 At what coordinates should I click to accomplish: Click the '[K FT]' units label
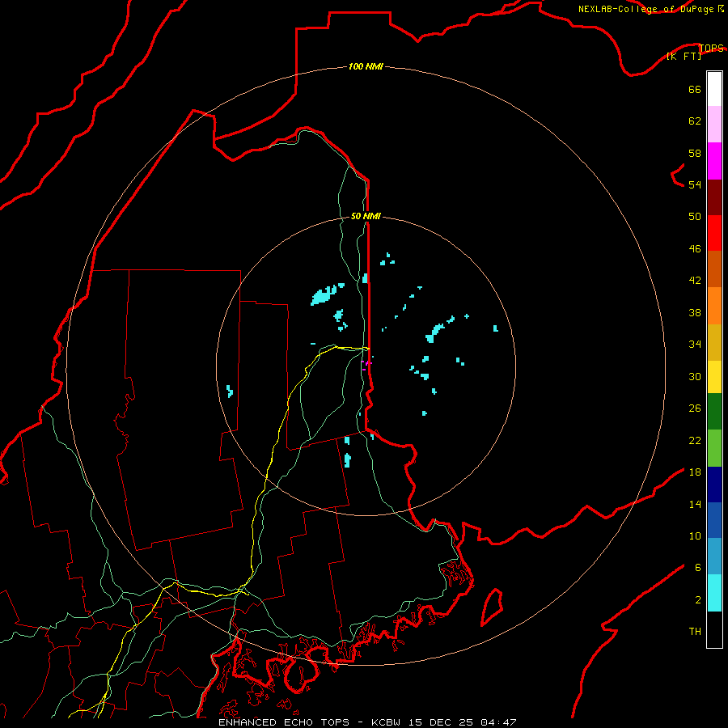pyautogui.click(x=684, y=56)
